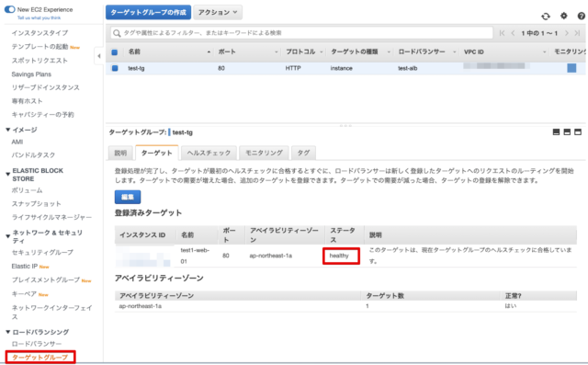
Task: Open キーペア in sidebar
Action: click(24, 293)
